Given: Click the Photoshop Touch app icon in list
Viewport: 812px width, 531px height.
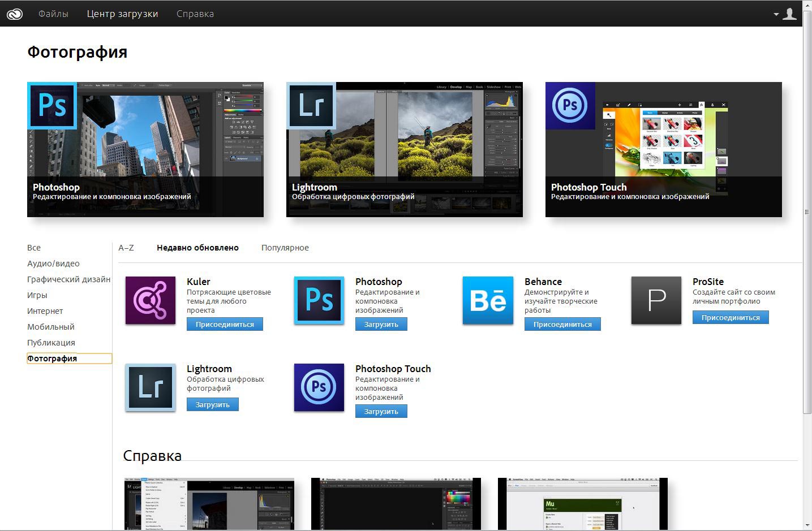Looking at the screenshot, I should [x=319, y=387].
